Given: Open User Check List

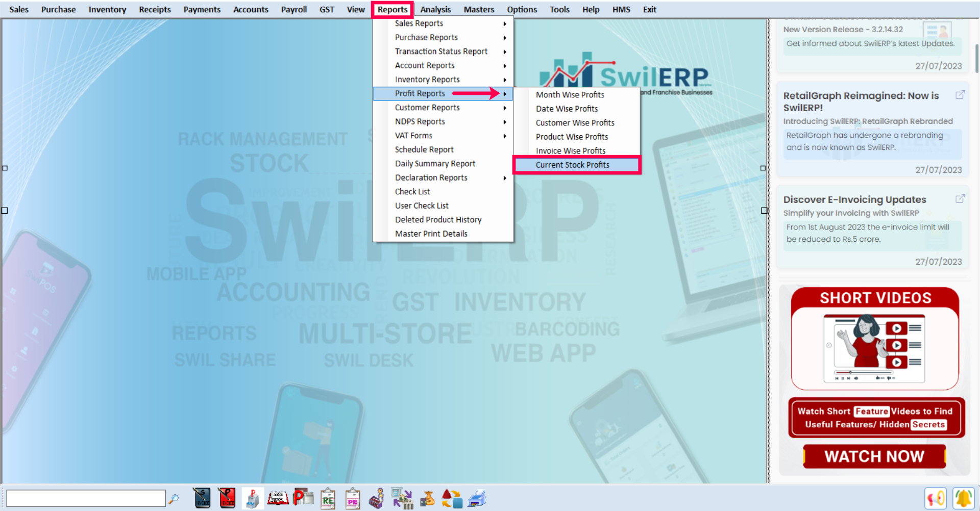Looking at the screenshot, I should 422,206.
